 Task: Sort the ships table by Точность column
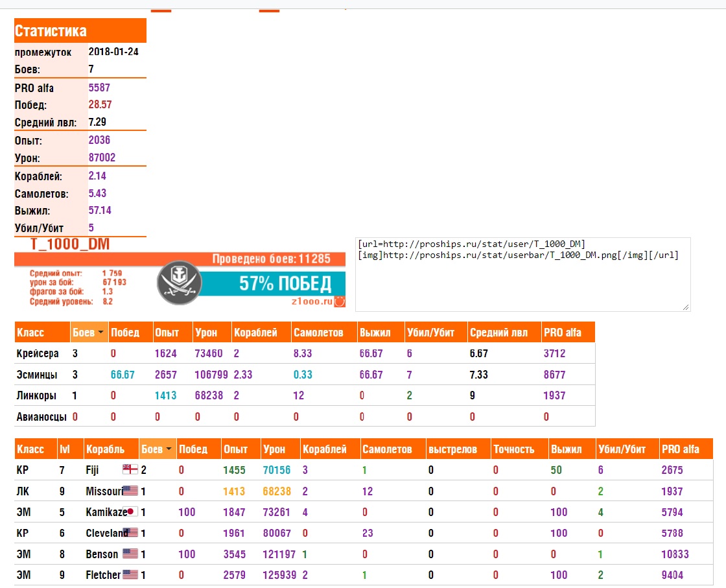519,449
